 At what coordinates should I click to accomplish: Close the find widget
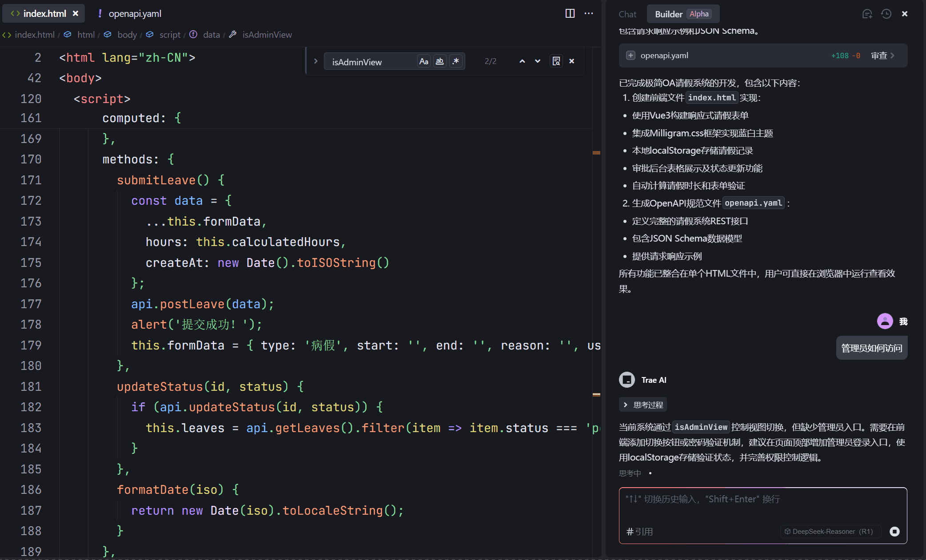572,61
